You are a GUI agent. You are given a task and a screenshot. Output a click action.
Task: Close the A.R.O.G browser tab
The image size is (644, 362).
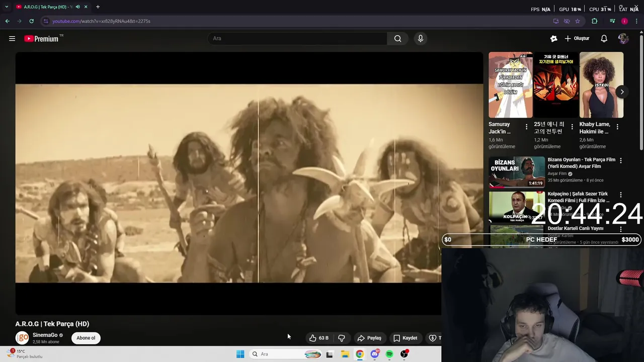(86, 7)
